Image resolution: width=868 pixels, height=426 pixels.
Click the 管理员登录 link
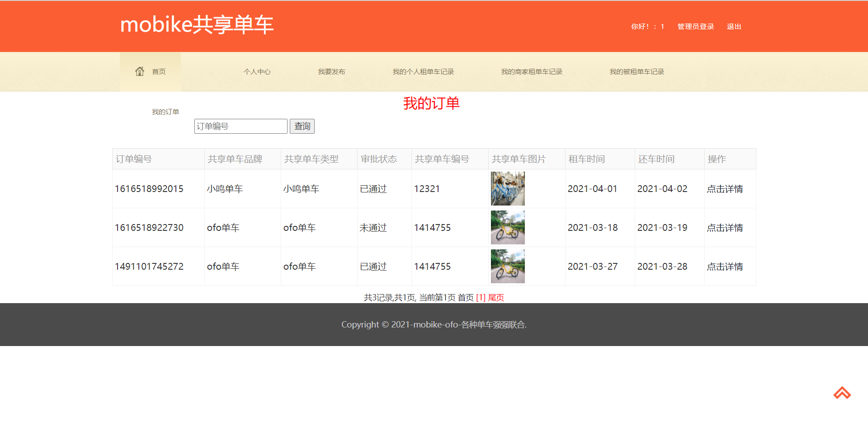(x=696, y=27)
